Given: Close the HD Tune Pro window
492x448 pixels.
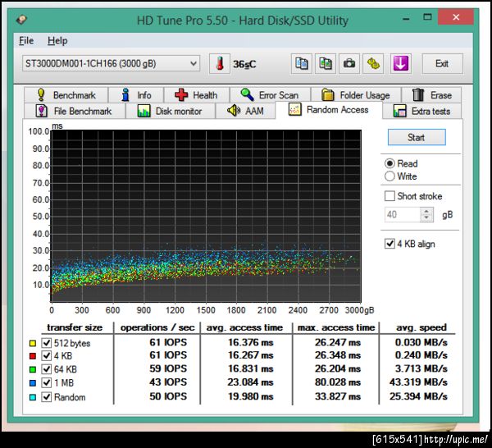Looking at the screenshot, I should (x=456, y=17).
